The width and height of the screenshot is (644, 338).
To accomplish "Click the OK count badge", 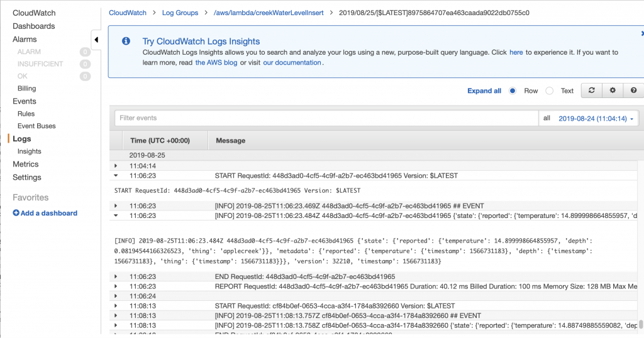I will click(x=85, y=76).
